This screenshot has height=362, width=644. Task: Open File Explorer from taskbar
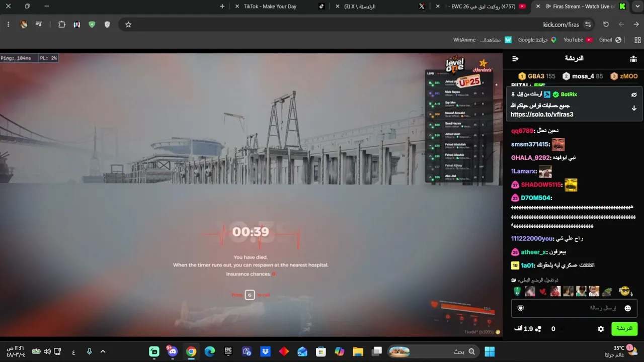click(x=358, y=351)
